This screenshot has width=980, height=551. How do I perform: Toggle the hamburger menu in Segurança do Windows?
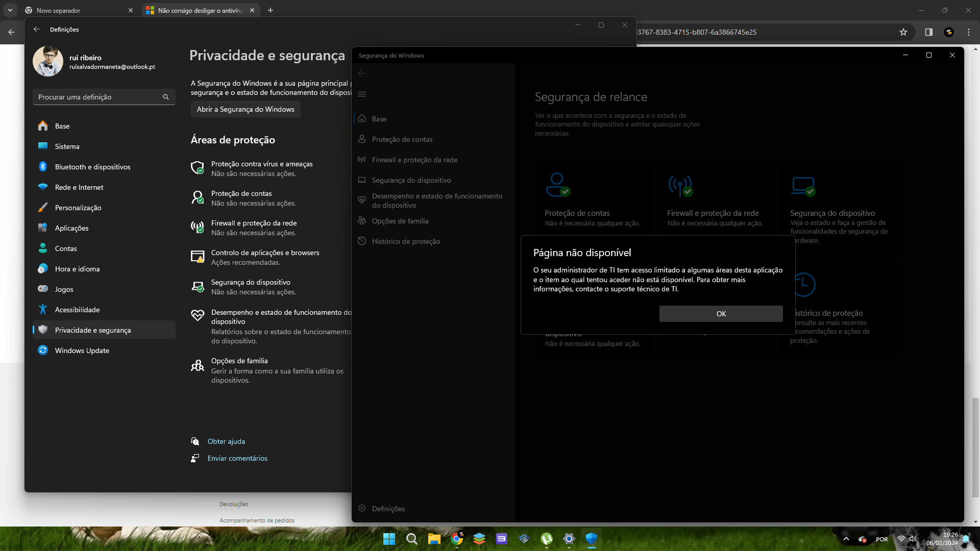click(362, 94)
